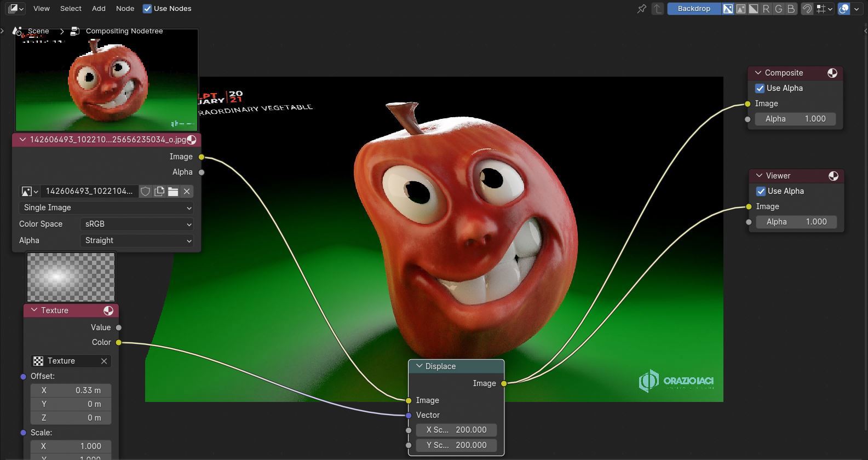The image size is (868, 460).
Task: Open the Straight Alpha dropdown
Action: pyautogui.click(x=136, y=240)
